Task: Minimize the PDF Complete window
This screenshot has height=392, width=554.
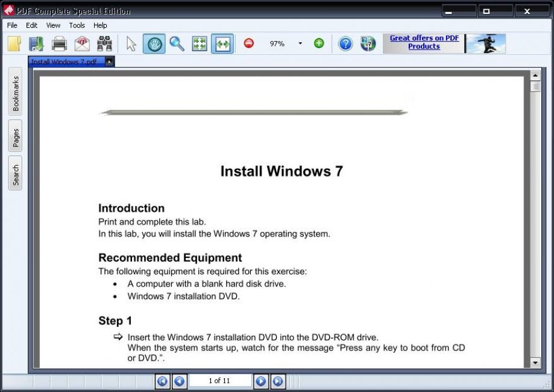Action: 459,11
